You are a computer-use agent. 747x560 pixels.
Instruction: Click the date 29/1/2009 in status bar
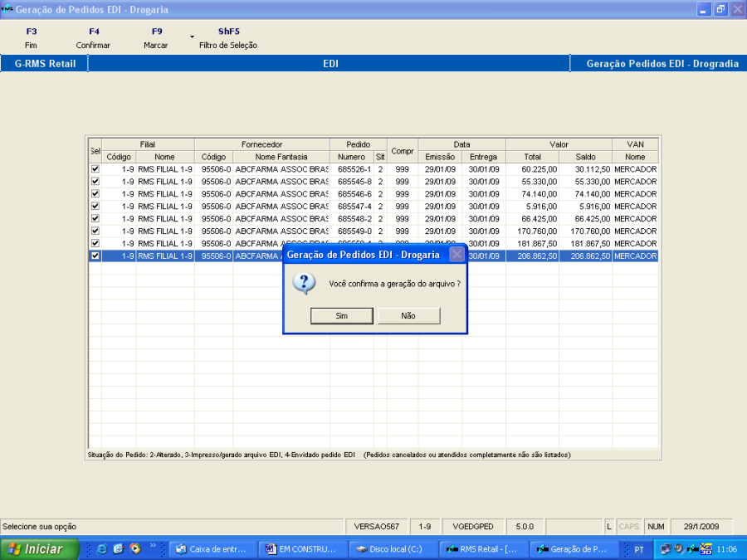(x=701, y=526)
